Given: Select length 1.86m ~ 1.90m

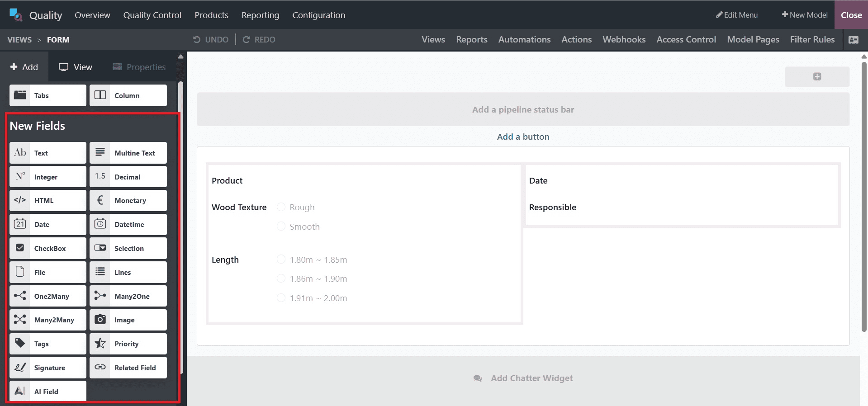Looking at the screenshot, I should [x=281, y=279].
